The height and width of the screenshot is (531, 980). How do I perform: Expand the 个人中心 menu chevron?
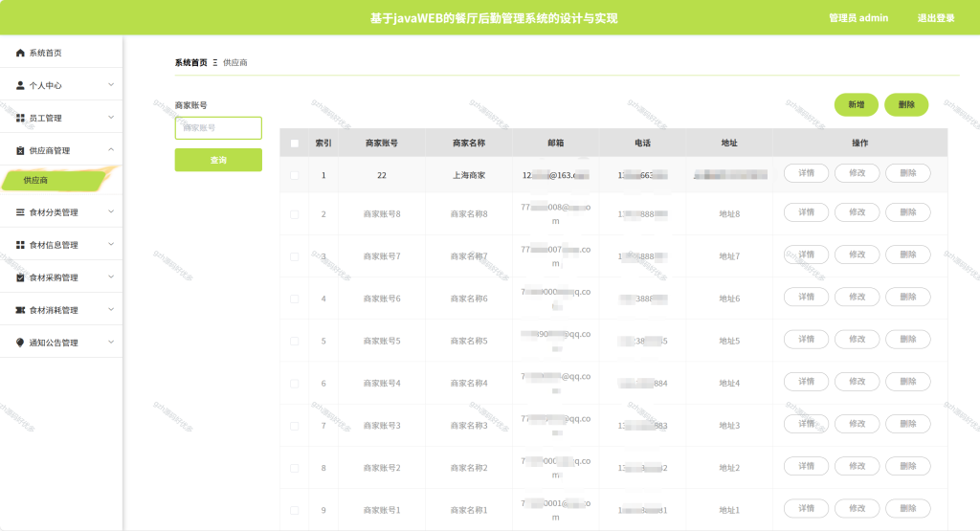(x=111, y=85)
